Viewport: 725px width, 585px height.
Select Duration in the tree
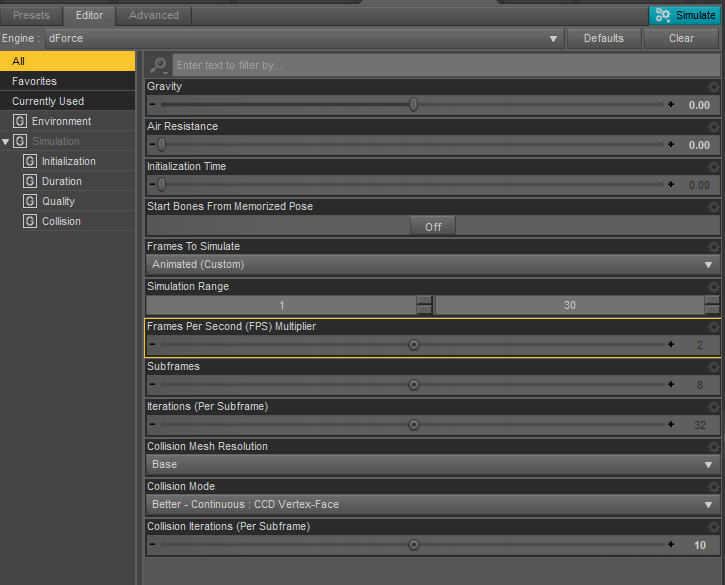(x=61, y=181)
